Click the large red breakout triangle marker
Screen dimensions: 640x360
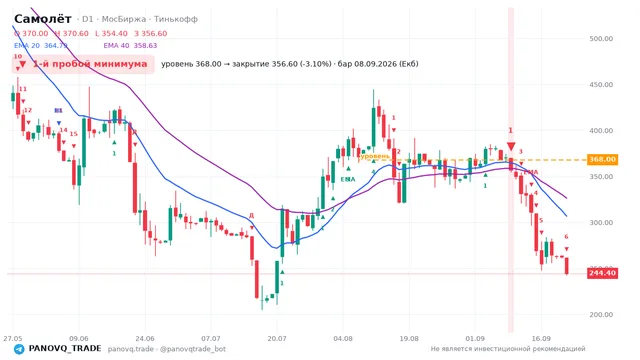pos(511,147)
